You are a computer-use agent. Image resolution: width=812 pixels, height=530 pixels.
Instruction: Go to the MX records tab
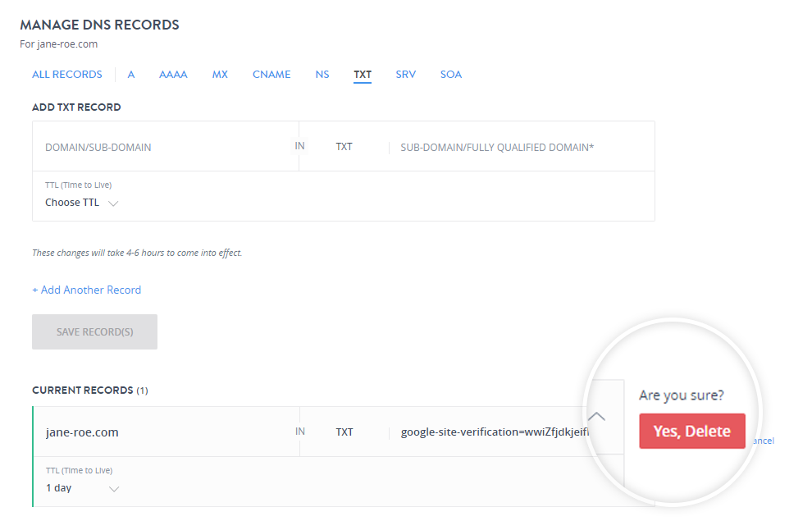point(220,74)
